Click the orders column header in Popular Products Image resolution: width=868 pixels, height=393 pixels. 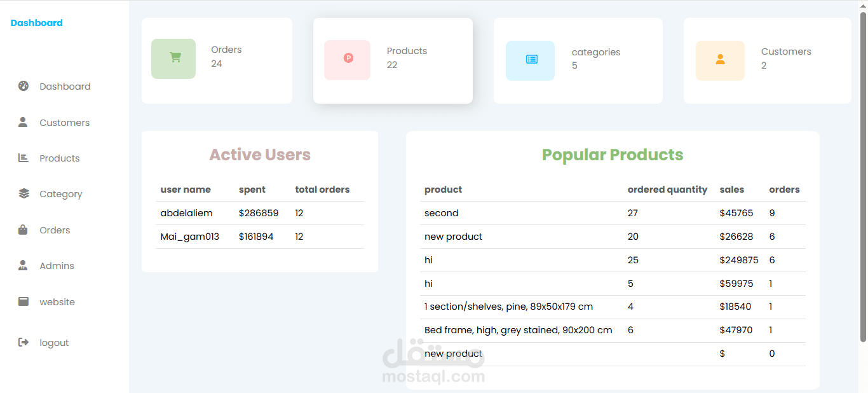(784, 190)
